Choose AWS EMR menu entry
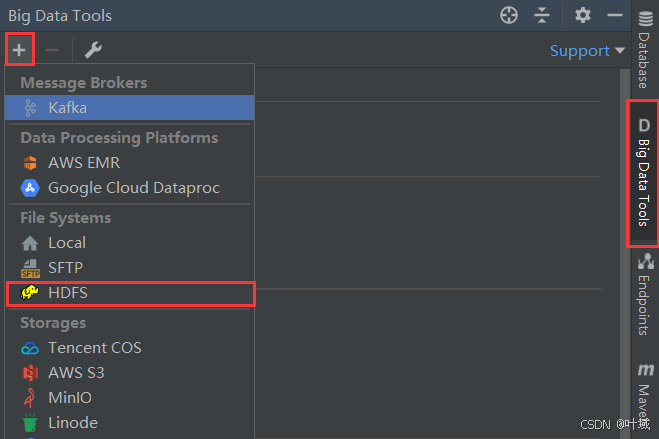The width and height of the screenshot is (659, 439). [84, 162]
